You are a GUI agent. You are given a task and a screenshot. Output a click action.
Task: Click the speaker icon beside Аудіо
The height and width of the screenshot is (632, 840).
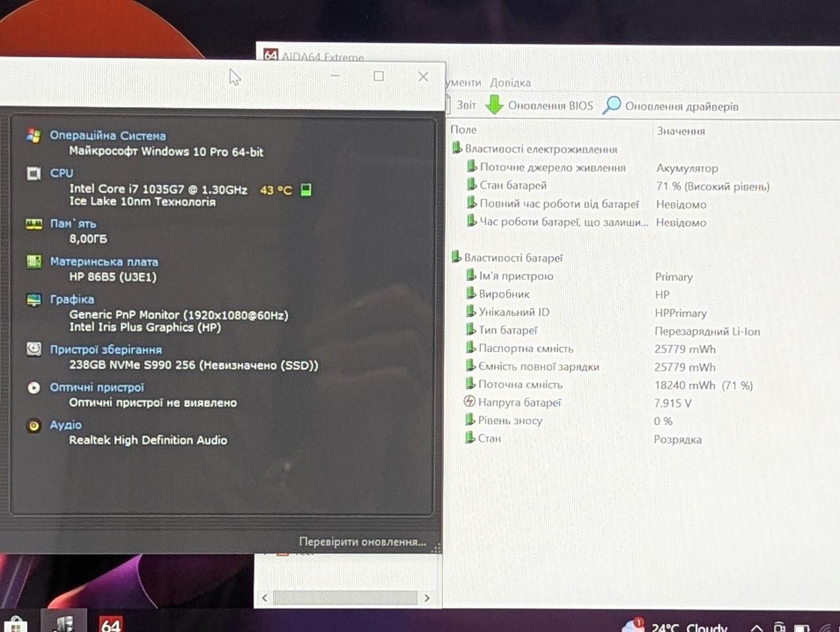[x=33, y=425]
